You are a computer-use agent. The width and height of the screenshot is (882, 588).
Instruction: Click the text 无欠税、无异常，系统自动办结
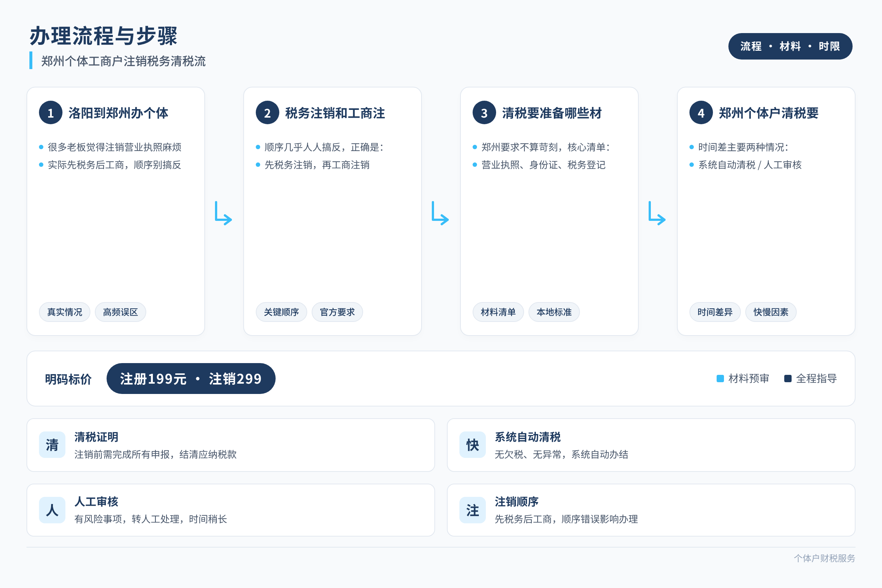(x=562, y=455)
